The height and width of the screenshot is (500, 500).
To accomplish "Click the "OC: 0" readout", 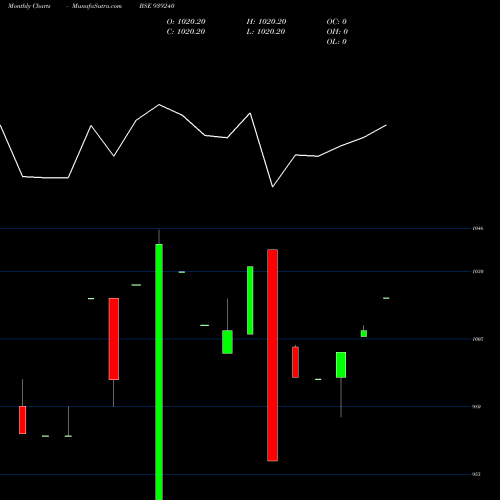I will coord(337,22).
